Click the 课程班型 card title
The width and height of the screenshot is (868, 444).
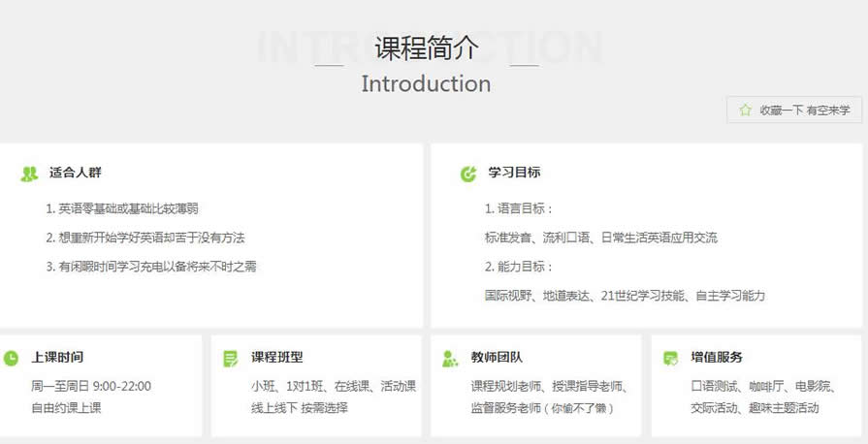click(277, 357)
